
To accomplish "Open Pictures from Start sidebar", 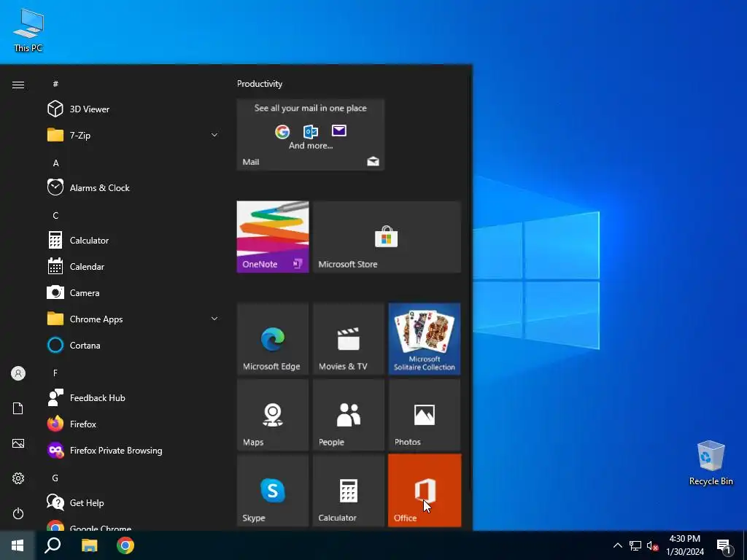I will [x=18, y=443].
